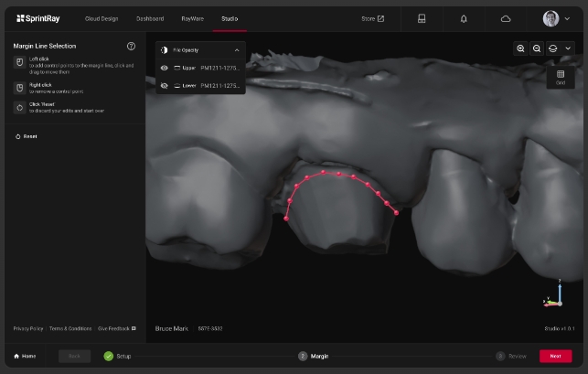The width and height of the screenshot is (588, 374).
Task: Click a red margin line control point
Action: pyautogui.click(x=337, y=173)
